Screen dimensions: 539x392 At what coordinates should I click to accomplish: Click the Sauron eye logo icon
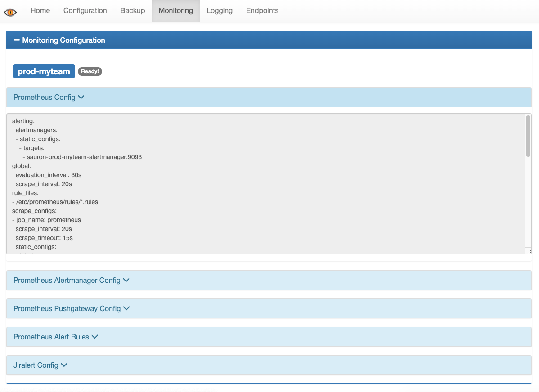[10, 12]
